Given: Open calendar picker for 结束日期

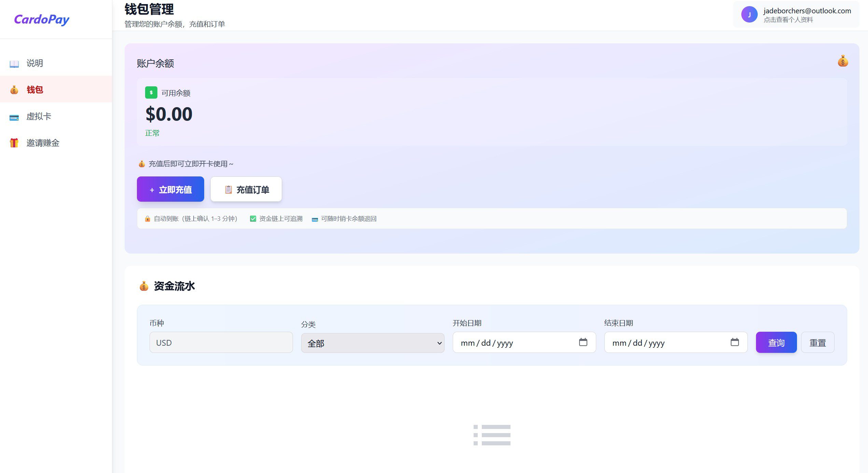Looking at the screenshot, I should coord(734,342).
